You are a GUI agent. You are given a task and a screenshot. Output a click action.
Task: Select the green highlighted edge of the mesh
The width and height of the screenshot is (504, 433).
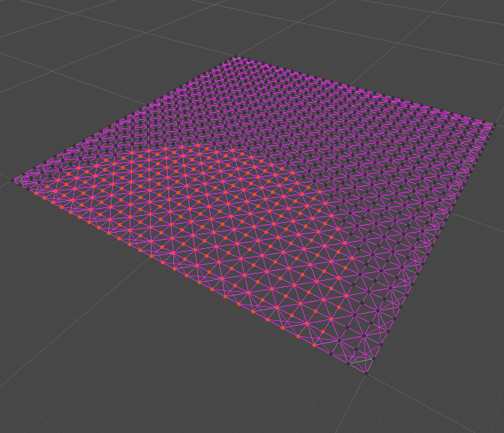361,361
